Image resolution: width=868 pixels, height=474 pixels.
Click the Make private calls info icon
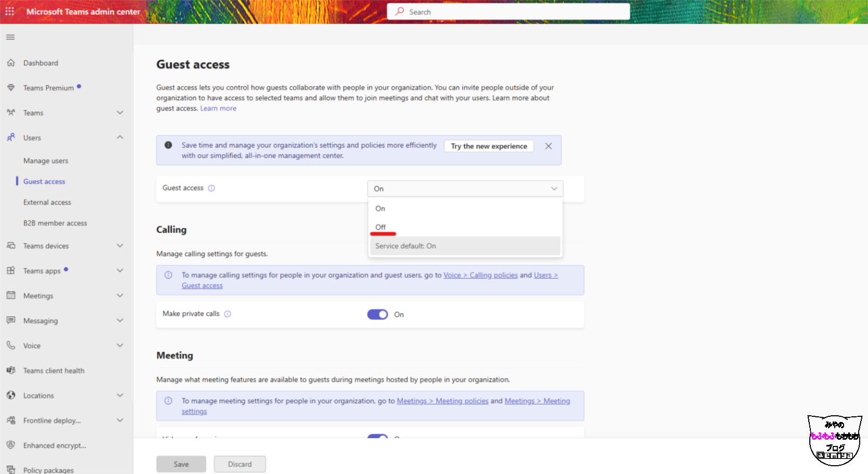point(228,314)
